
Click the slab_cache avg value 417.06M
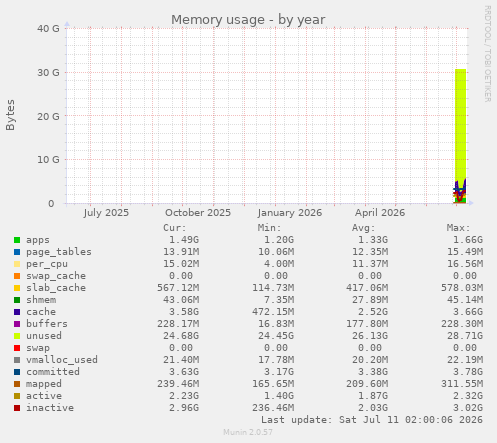[x=367, y=288]
